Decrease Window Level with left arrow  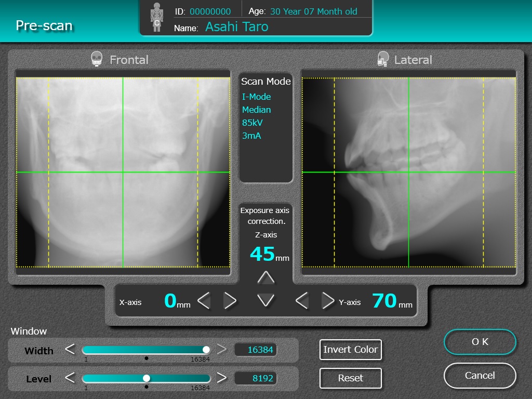click(x=70, y=378)
